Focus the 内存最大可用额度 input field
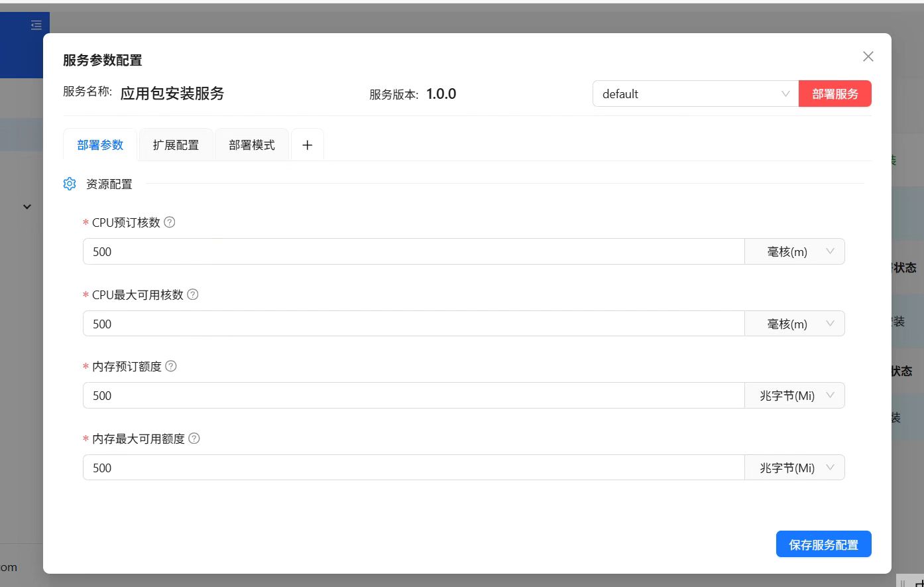Image resolution: width=924 pixels, height=587 pixels. (x=414, y=468)
